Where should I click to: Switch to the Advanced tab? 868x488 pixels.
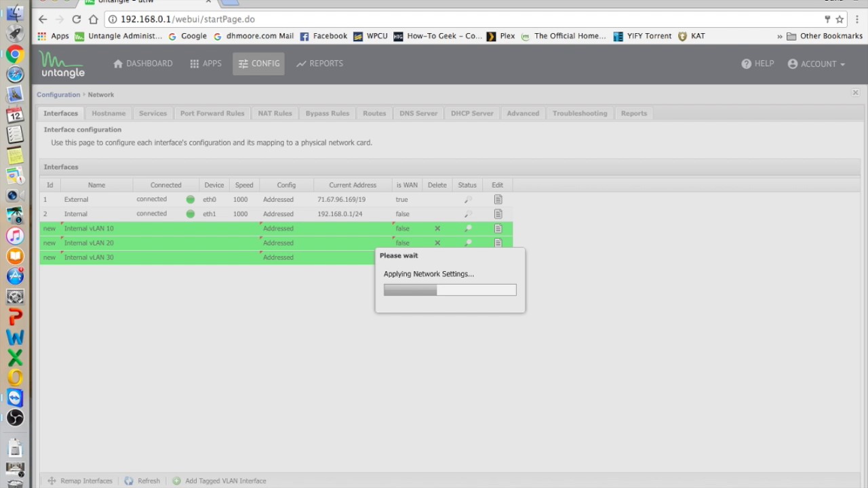523,113
